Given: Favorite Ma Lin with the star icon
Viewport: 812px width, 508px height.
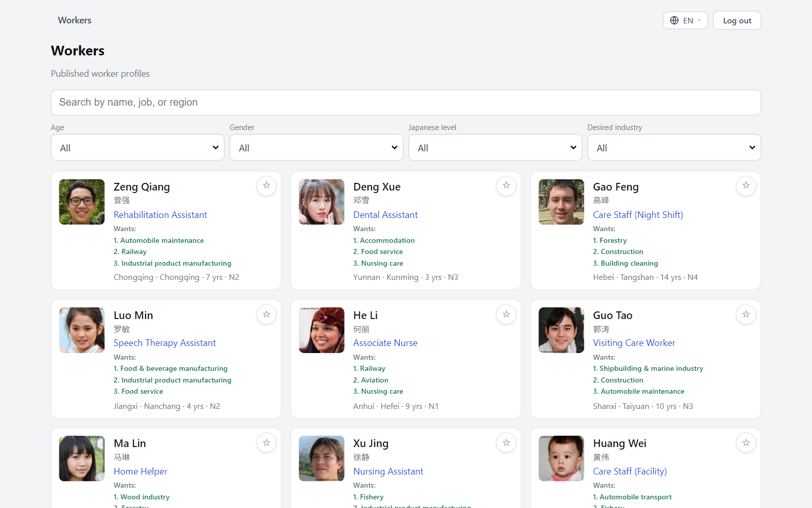Looking at the screenshot, I should (x=266, y=443).
